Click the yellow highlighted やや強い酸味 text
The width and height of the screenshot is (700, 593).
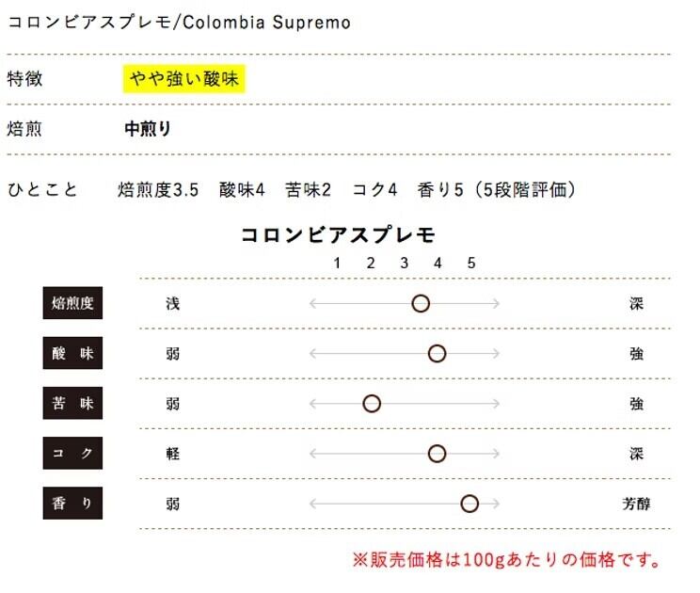pyautogui.click(x=184, y=79)
